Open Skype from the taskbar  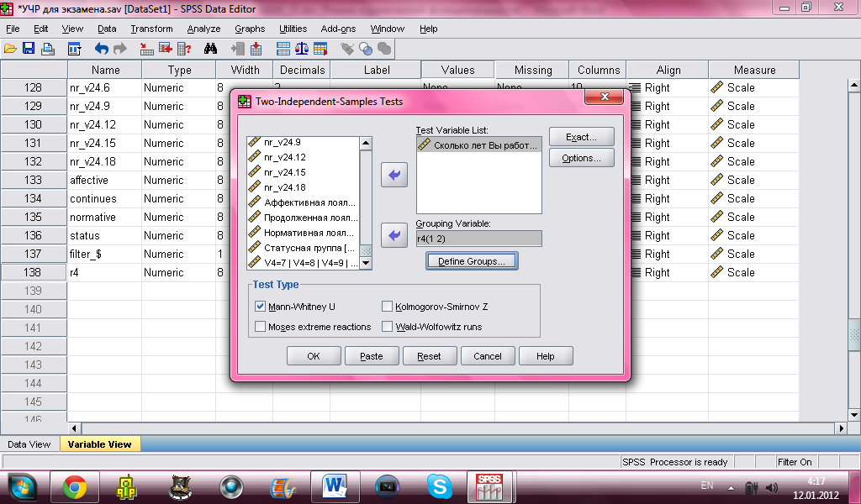pos(439,486)
